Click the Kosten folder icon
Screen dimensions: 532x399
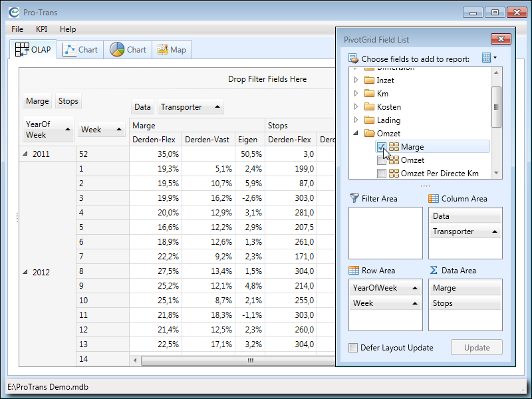click(x=369, y=107)
